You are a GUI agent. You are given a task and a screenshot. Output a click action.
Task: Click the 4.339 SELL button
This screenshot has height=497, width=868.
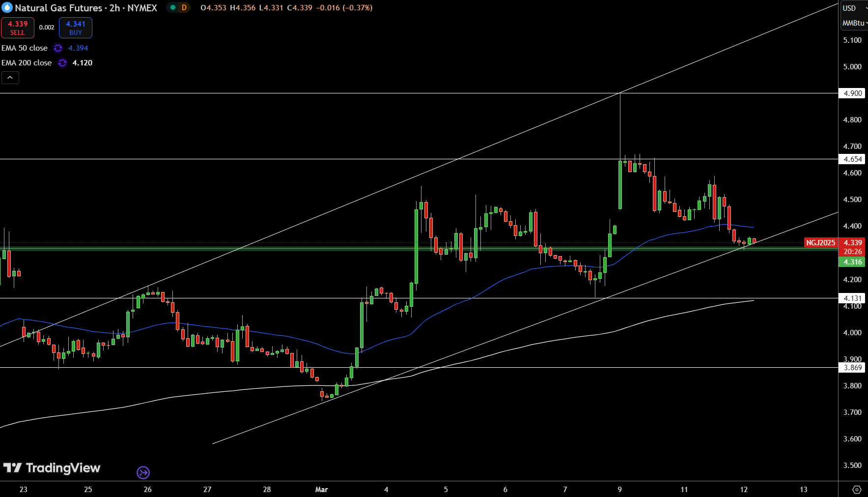pos(18,28)
